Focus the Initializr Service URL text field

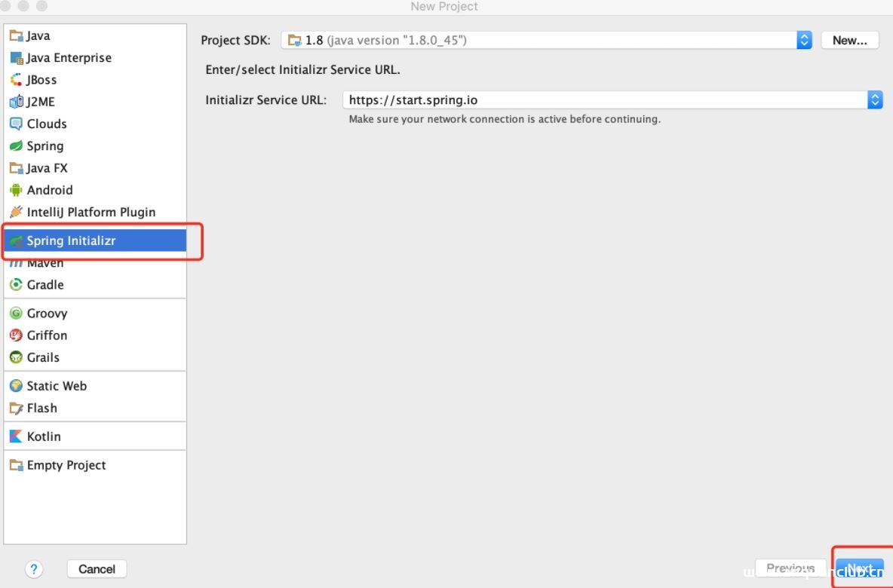click(x=603, y=100)
